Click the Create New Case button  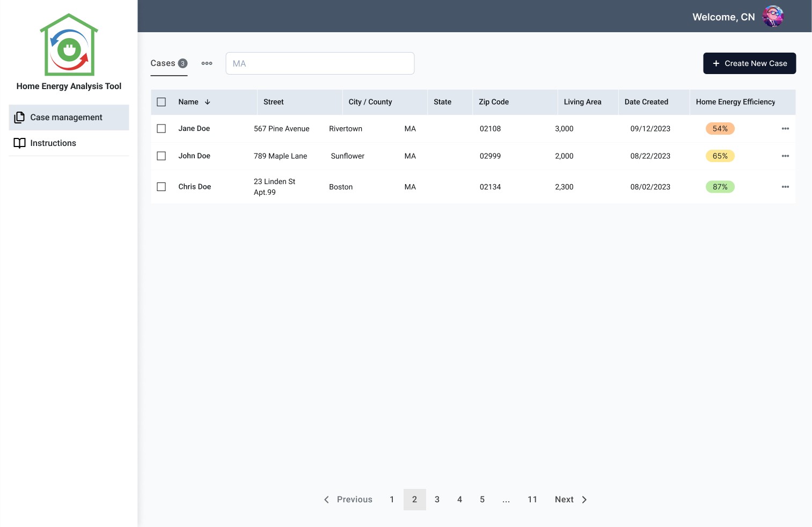pos(749,63)
